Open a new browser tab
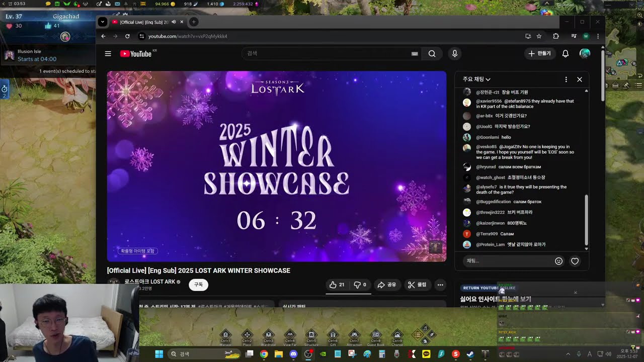This screenshot has height=362, width=644. point(194,22)
